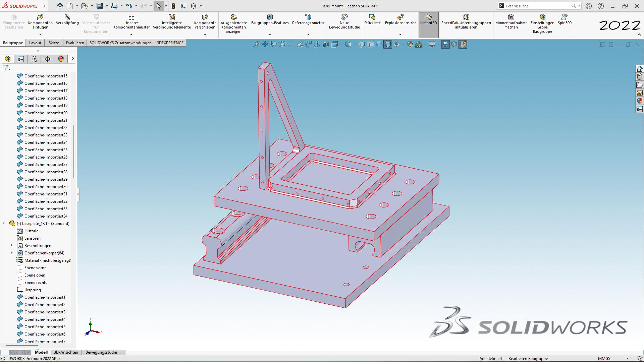
Task: Click the Stückliste button
Action: click(x=372, y=20)
